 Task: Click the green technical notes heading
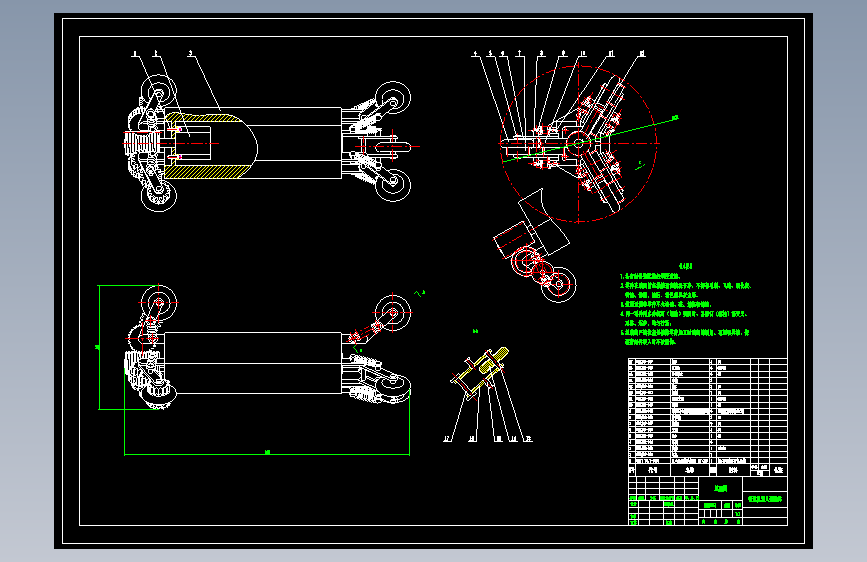tap(686, 266)
